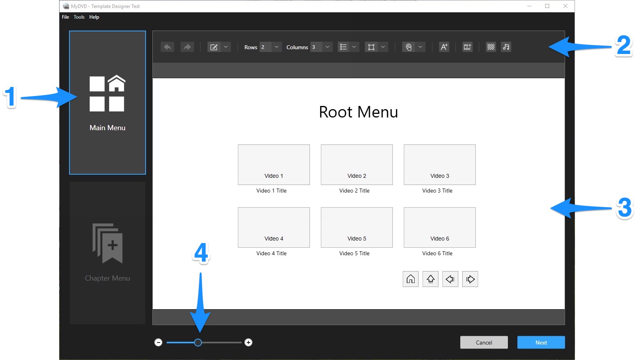Click the Add Text icon

444,47
